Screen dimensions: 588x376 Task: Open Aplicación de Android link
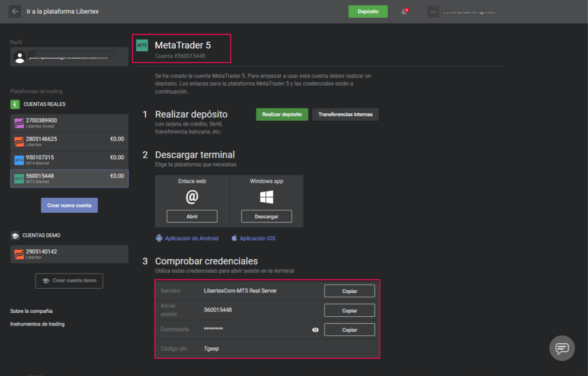[191, 238]
